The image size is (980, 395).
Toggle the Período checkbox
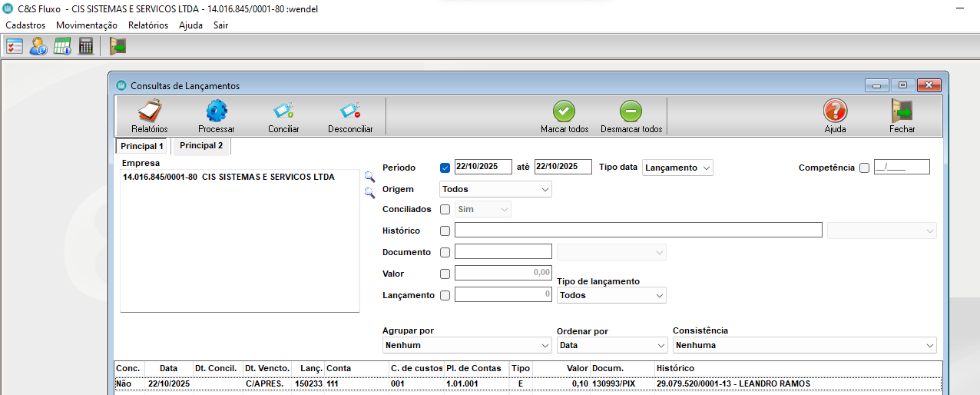pyautogui.click(x=445, y=168)
